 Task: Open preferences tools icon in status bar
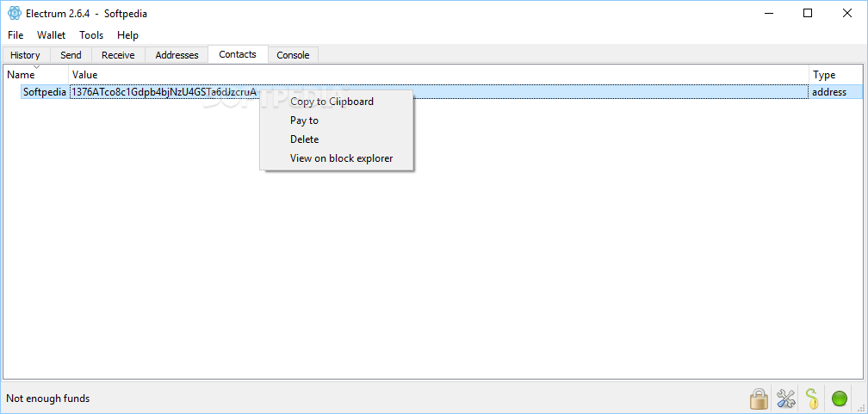(785, 398)
